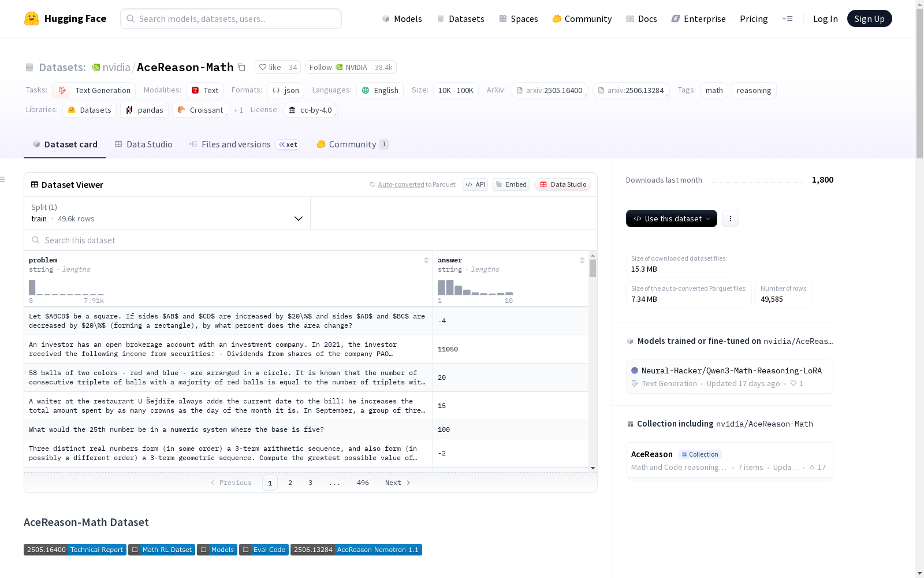
Task: Click the main search models field
Action: 231,18
